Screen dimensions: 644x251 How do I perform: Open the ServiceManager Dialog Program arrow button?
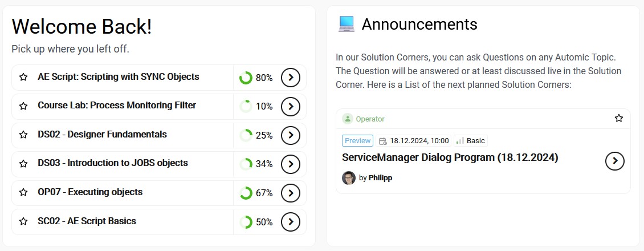pos(614,161)
